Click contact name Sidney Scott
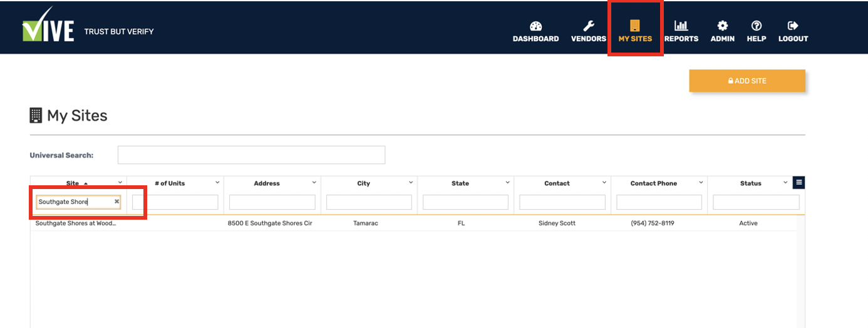868x328 pixels. (x=557, y=223)
